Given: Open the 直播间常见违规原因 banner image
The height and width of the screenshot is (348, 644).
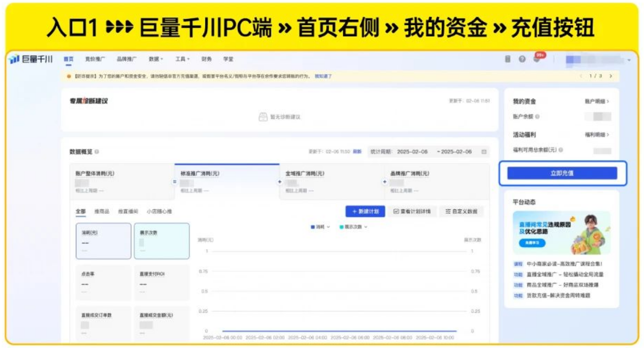Looking at the screenshot, I should click(x=561, y=233).
